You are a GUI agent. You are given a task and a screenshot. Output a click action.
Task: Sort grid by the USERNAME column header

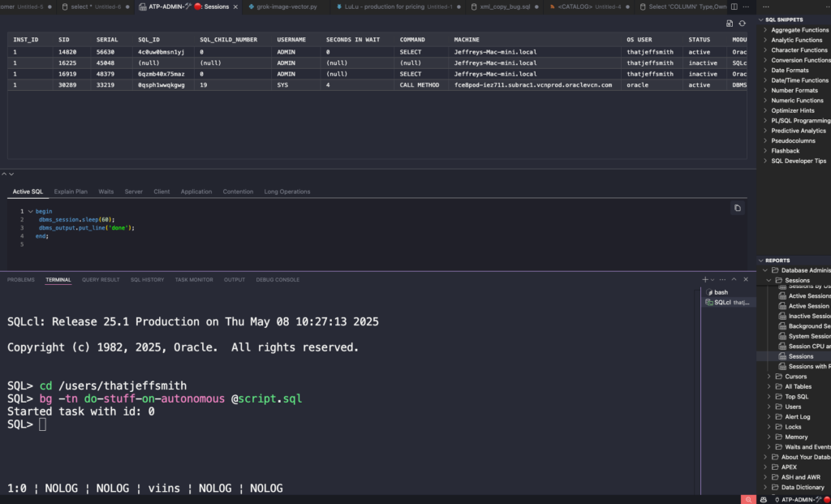[291, 39]
